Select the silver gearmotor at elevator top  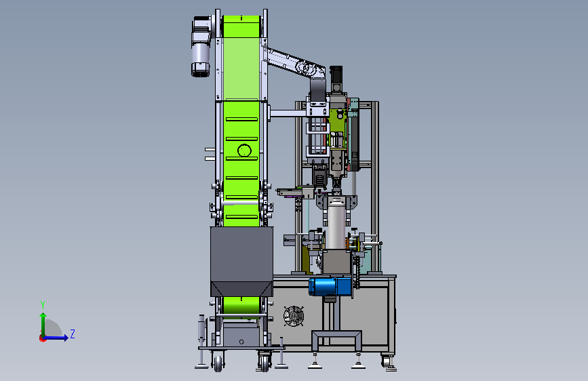tap(201, 46)
